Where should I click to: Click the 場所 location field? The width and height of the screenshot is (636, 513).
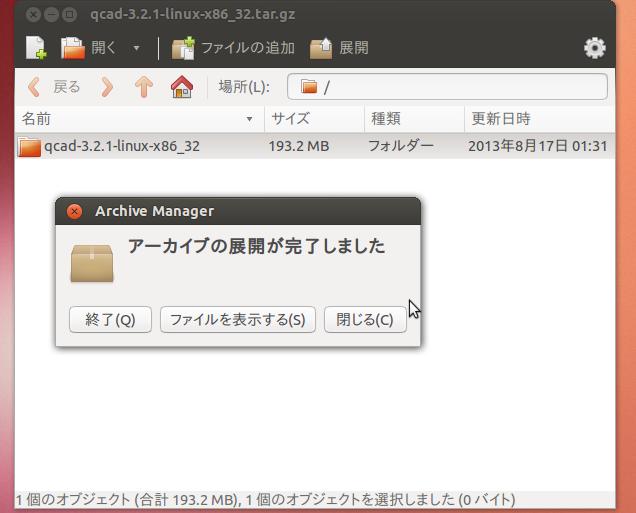(447, 86)
